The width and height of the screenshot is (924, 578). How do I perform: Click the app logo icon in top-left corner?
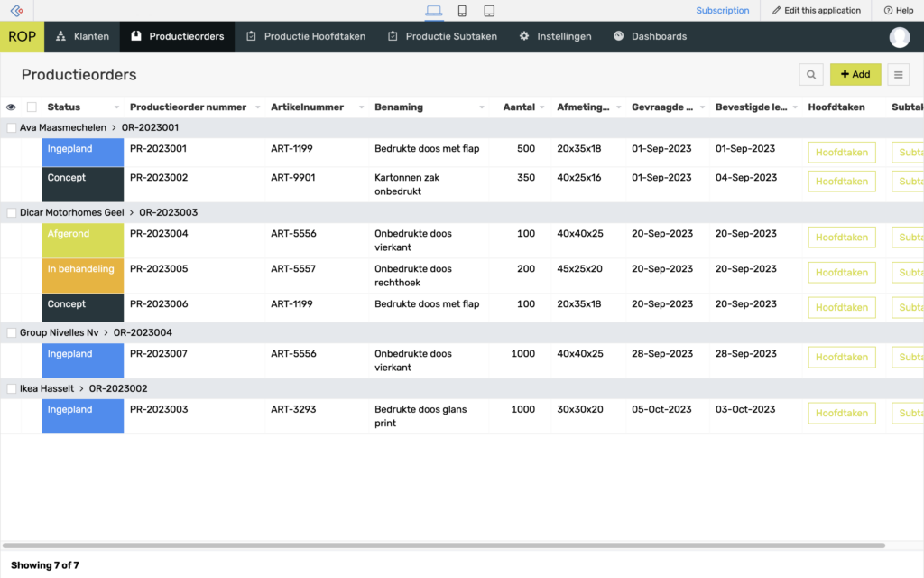point(16,11)
